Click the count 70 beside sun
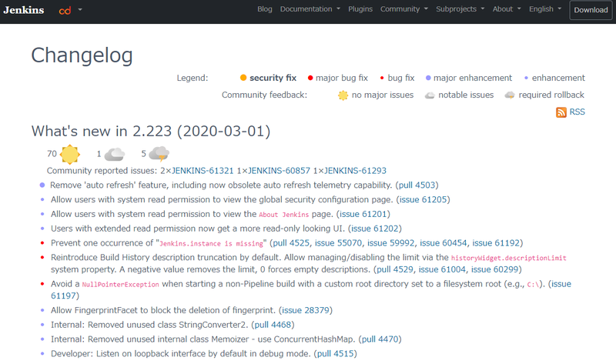The width and height of the screenshot is (616, 364). [x=52, y=154]
